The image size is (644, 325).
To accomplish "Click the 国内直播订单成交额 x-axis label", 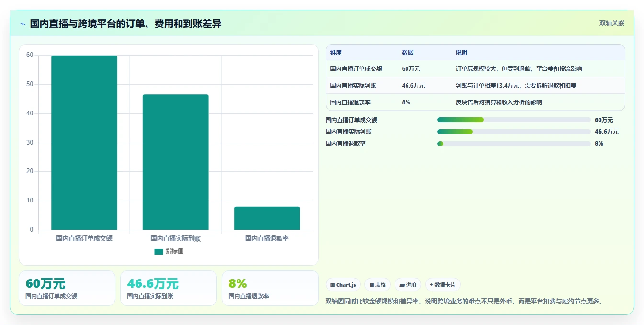I will pos(84,238).
